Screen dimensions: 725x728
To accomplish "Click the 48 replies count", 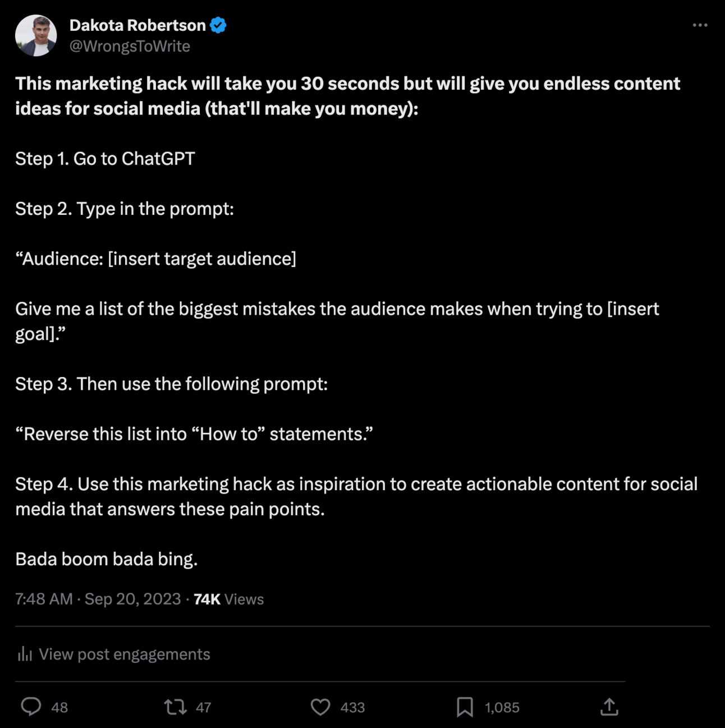I will pyautogui.click(x=59, y=707).
